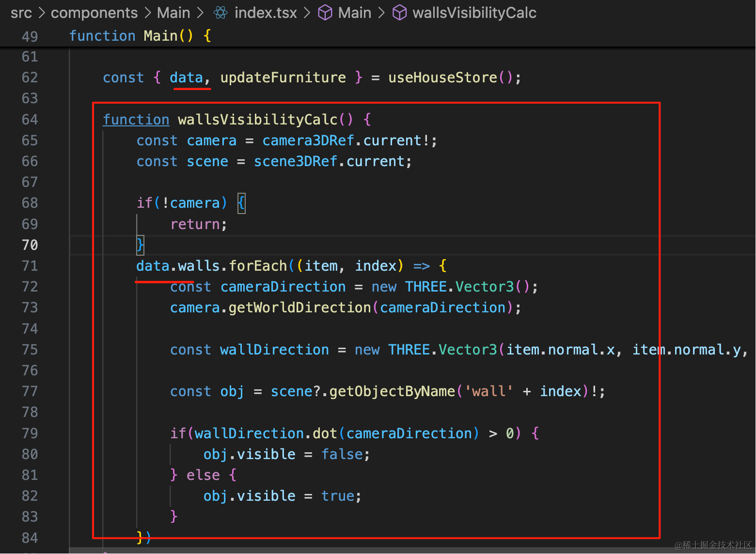
Task: Click 'wallDirection' declaration on line 75
Action: [x=275, y=350]
